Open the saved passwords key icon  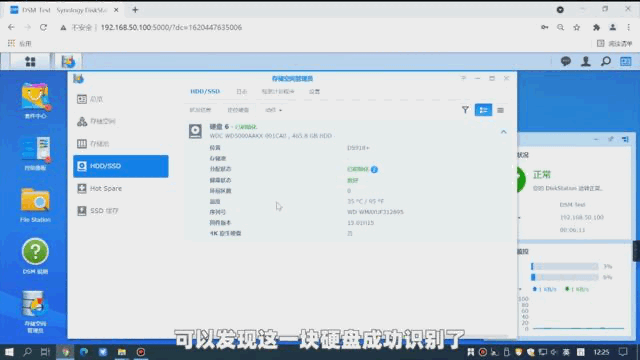click(544, 27)
